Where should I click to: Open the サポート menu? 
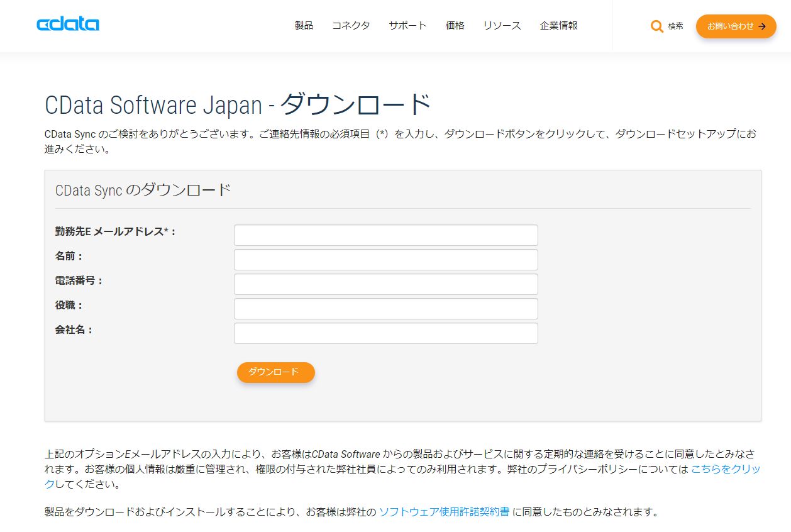[407, 26]
